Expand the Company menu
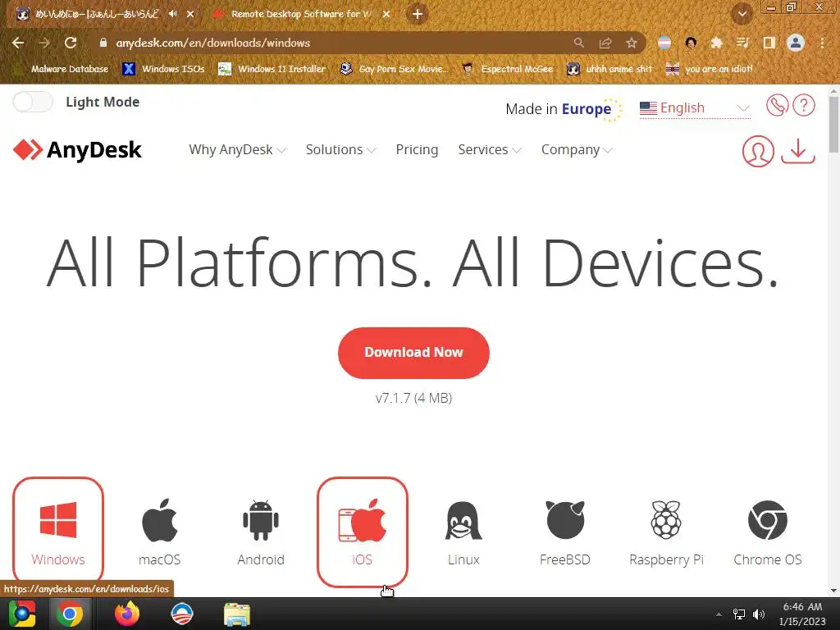This screenshot has width=840, height=630. 577,149
